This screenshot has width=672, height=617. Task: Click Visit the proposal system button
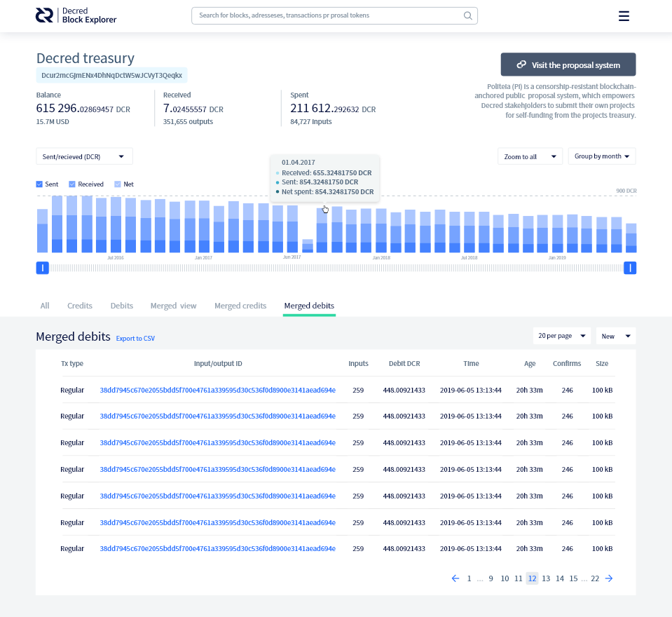[x=568, y=65]
